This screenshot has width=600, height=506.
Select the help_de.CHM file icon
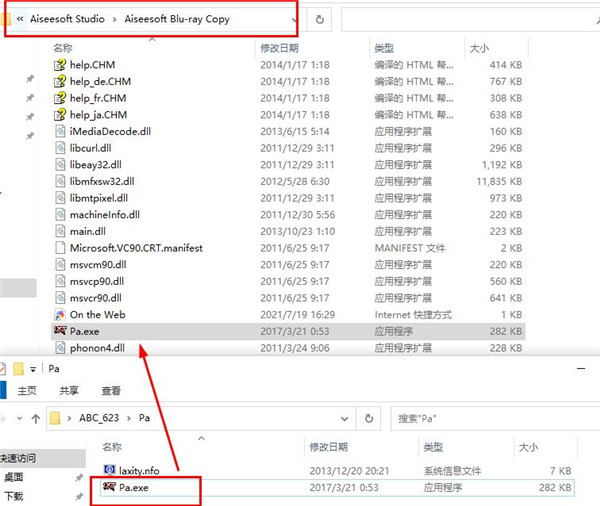pos(60,82)
